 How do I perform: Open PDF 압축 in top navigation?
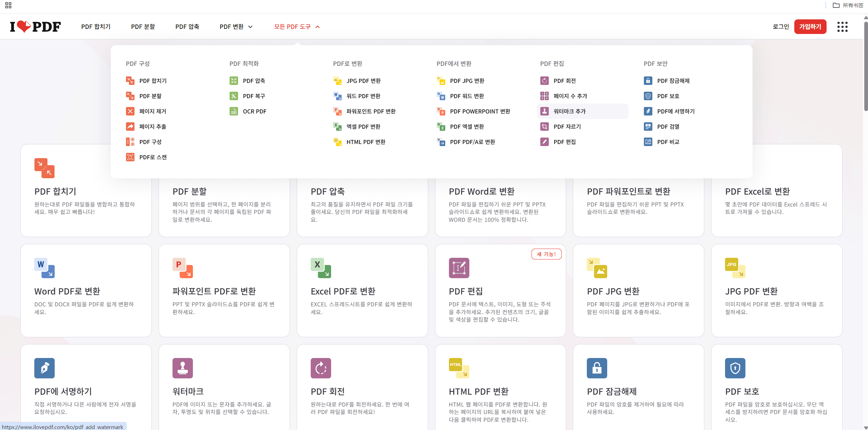click(x=187, y=26)
